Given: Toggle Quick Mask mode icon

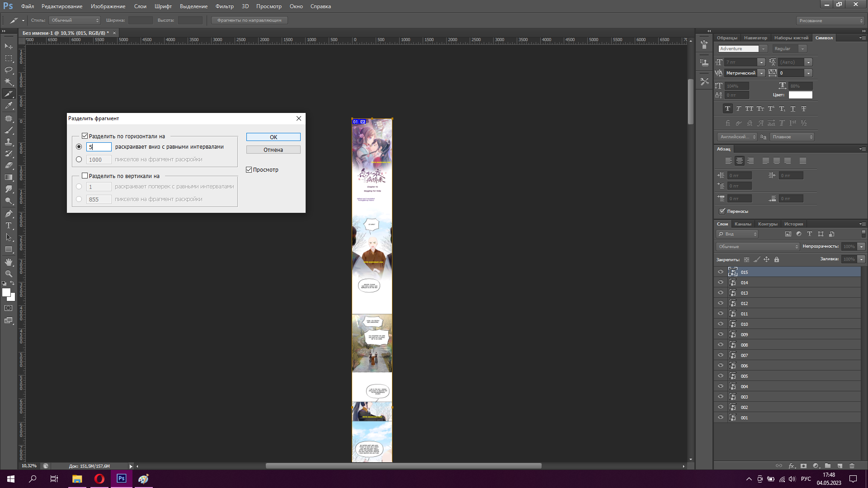Looking at the screenshot, I should pos(9,308).
